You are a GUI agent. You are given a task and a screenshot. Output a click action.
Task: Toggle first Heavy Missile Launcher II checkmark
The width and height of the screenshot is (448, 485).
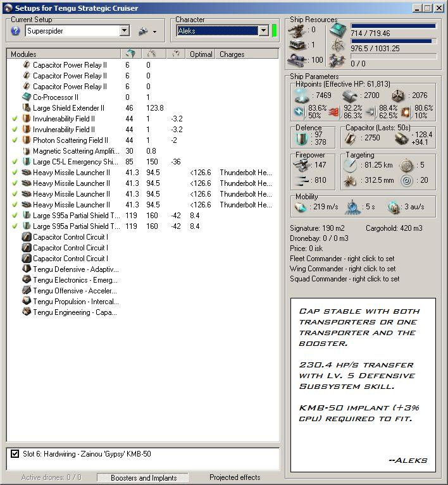point(15,173)
